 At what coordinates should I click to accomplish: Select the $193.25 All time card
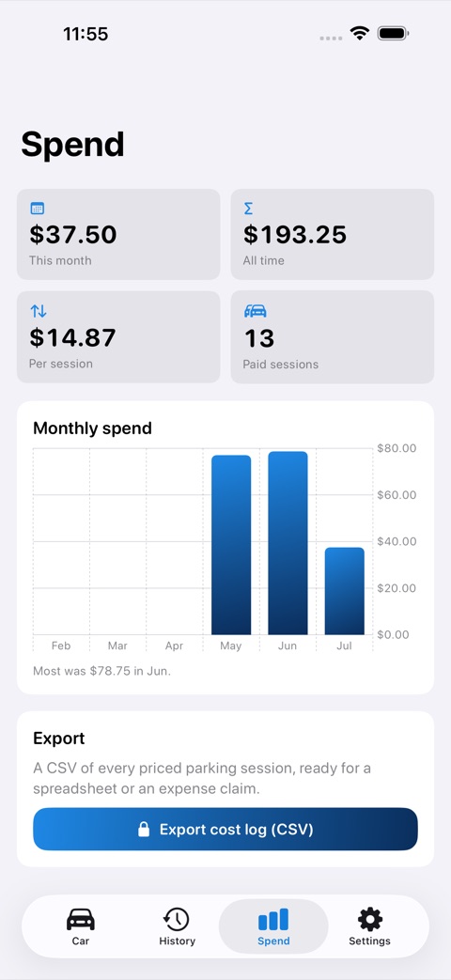click(x=333, y=234)
